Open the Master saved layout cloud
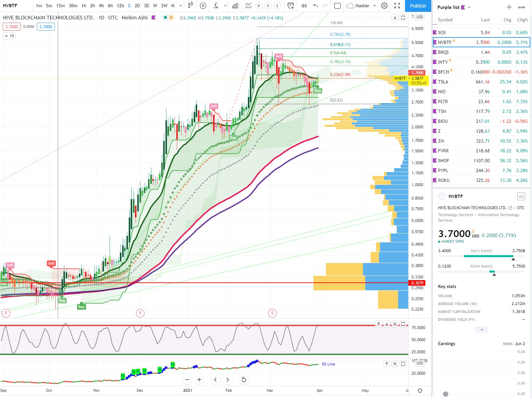The width and height of the screenshot is (532, 398). click(358, 6)
